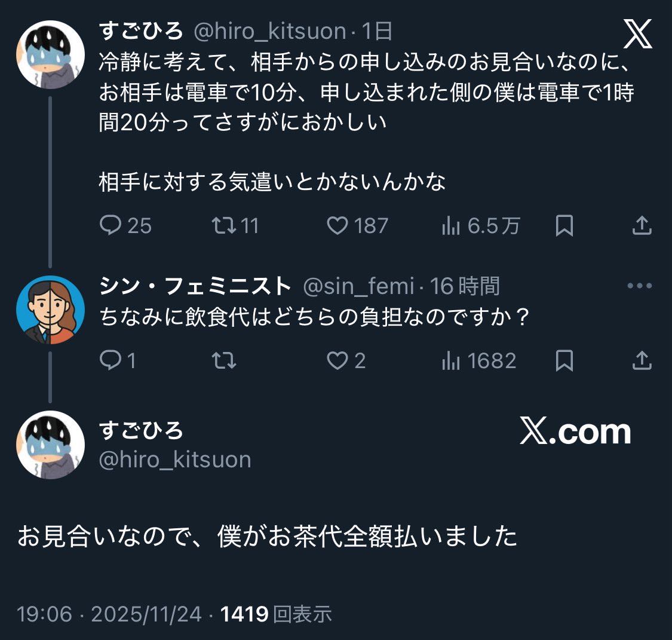Bookmark the first すごひろ tweet
672x640 pixels.
click(564, 225)
